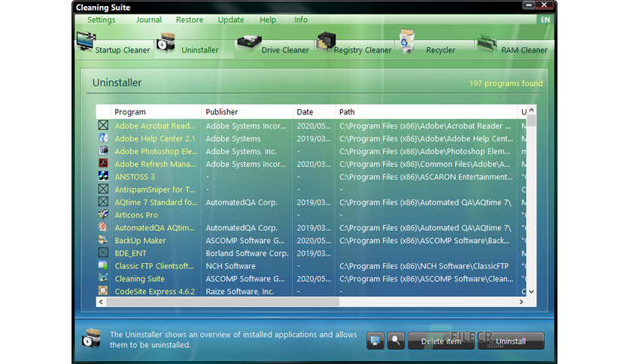Click the horizontal scrollbar left arrow

101,302
